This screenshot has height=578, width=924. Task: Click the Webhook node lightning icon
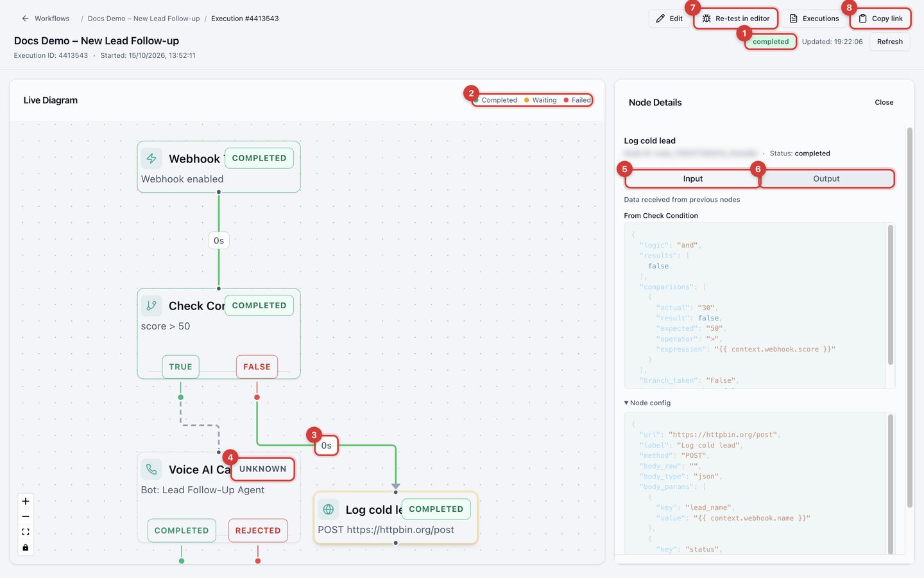(x=151, y=159)
